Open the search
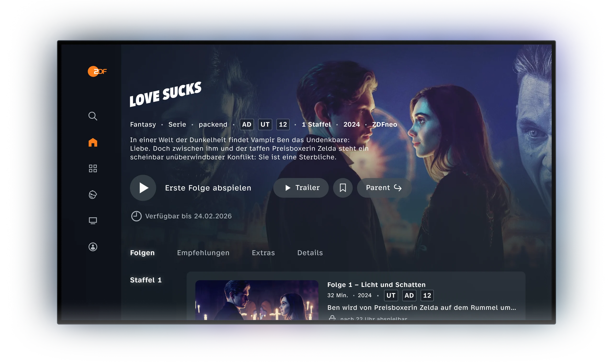This screenshot has height=364, width=613. (93, 116)
